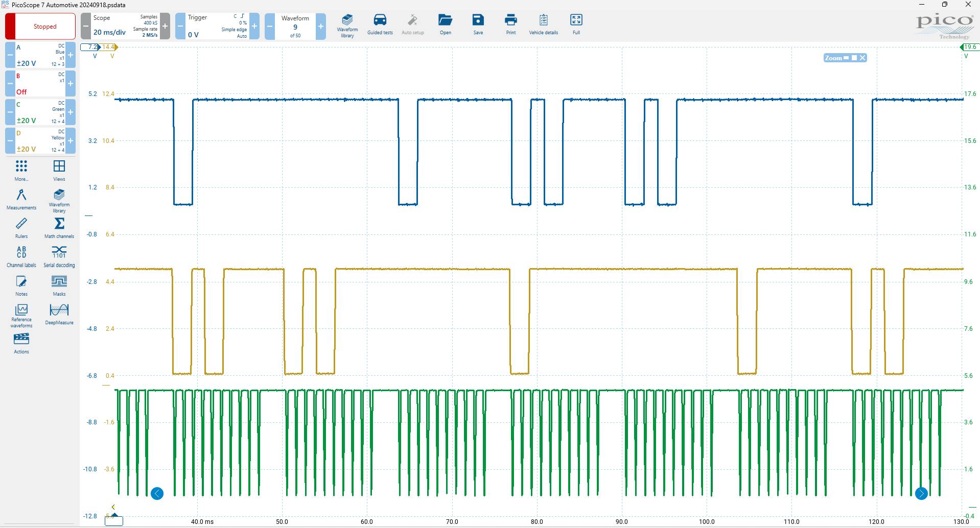Run Auto setup from the toolbar
This screenshot has width=980, height=528.
click(x=412, y=24)
